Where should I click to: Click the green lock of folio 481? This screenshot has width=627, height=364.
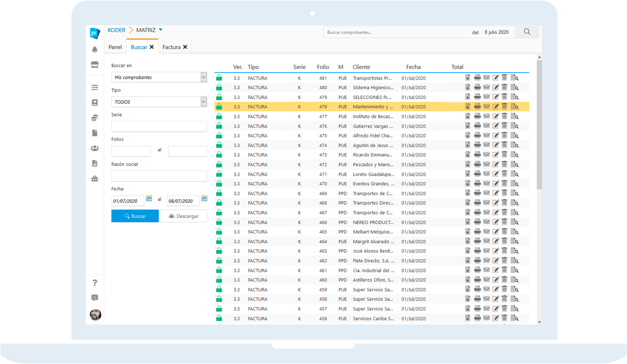pos(219,78)
